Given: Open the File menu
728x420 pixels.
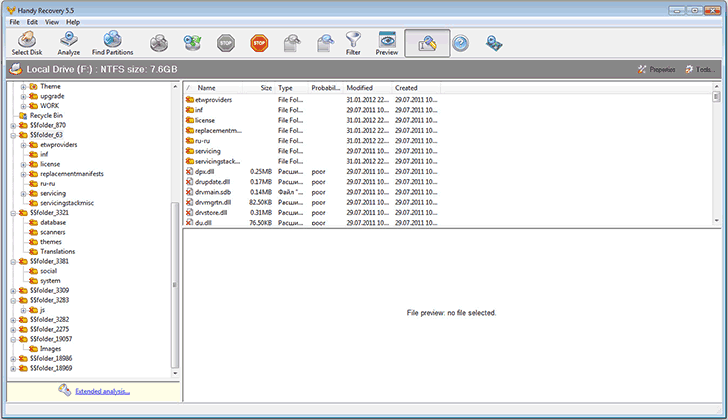Looking at the screenshot, I should tap(15, 22).
